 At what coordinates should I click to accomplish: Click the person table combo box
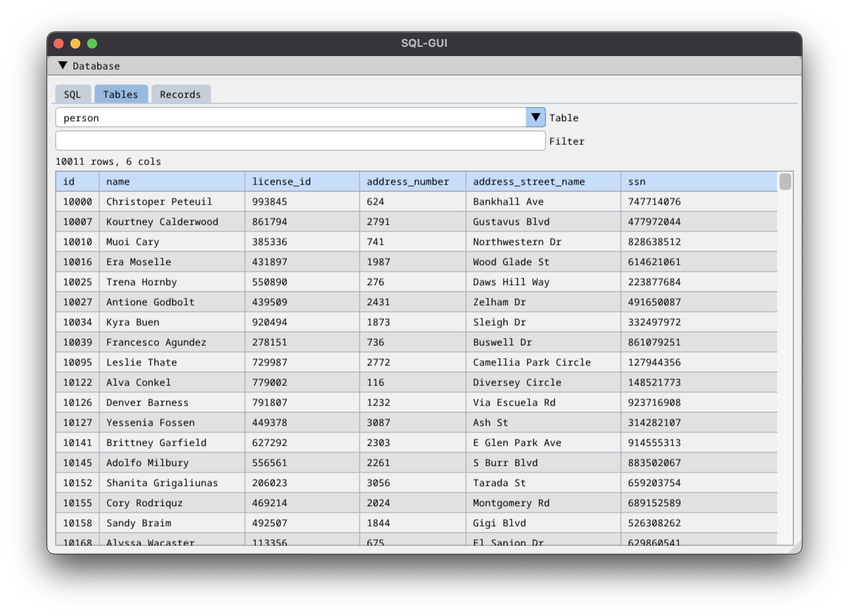291,118
